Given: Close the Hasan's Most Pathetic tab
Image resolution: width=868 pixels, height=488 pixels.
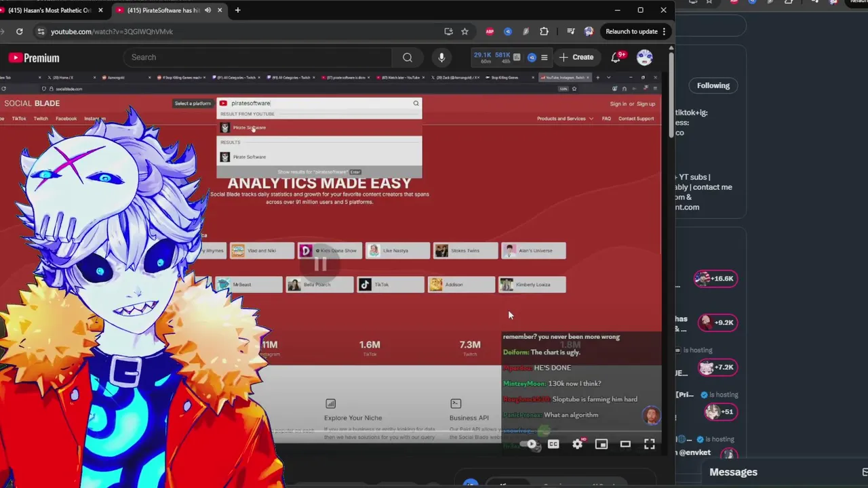Looking at the screenshot, I should pyautogui.click(x=100, y=10).
